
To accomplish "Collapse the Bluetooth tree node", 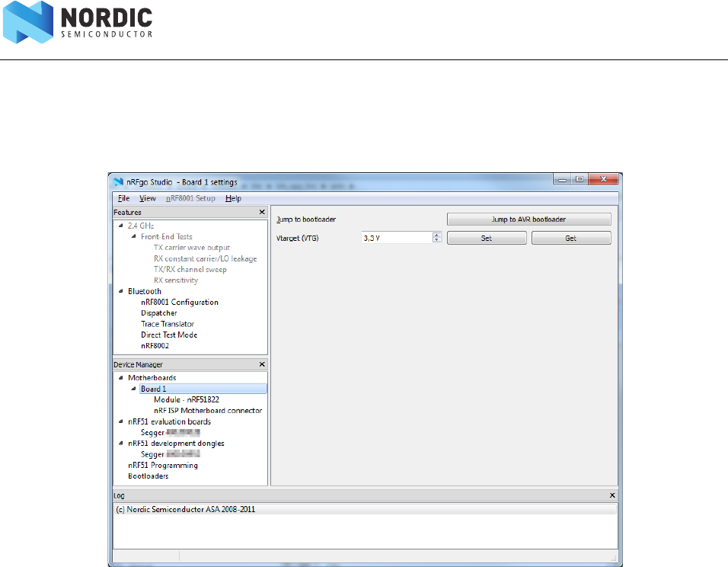I will [121, 291].
